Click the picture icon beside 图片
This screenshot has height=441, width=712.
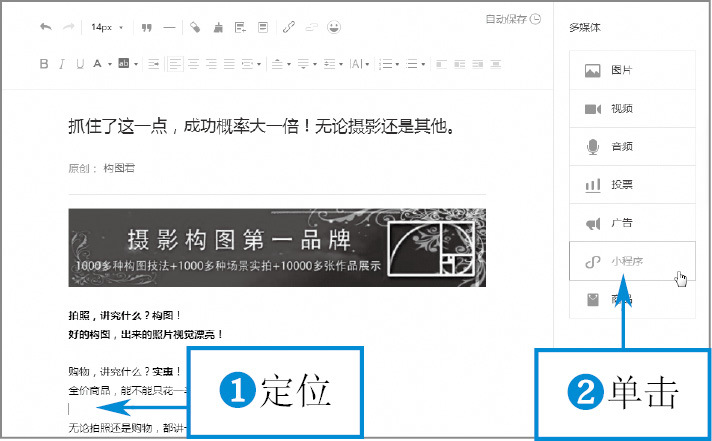point(593,71)
